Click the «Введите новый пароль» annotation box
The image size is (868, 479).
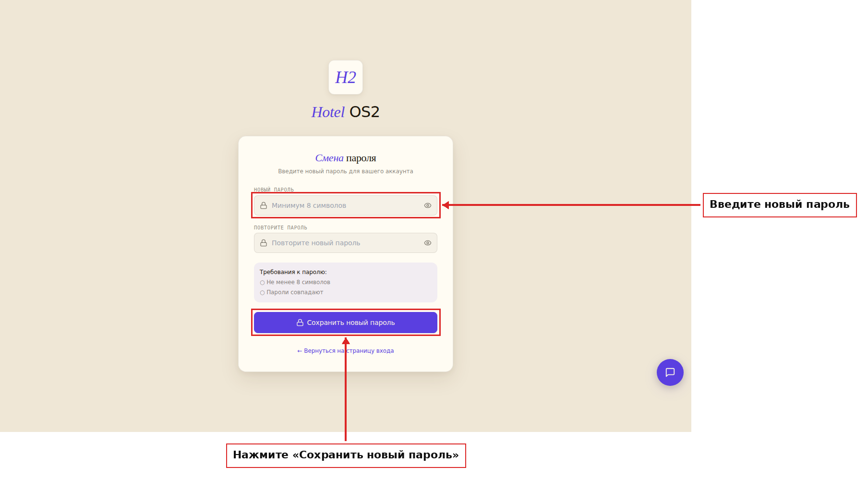click(780, 205)
